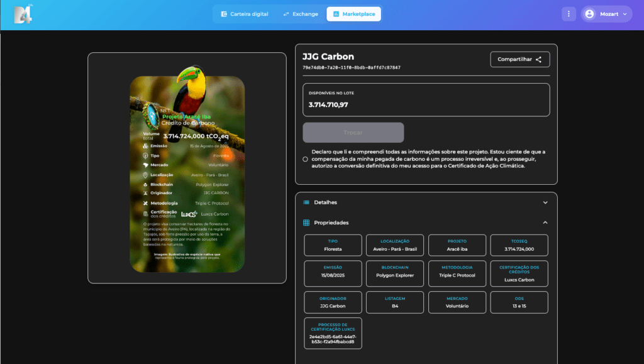The height and width of the screenshot is (364, 644).
Task: Select the Marketplace tab
Action: (x=353, y=14)
